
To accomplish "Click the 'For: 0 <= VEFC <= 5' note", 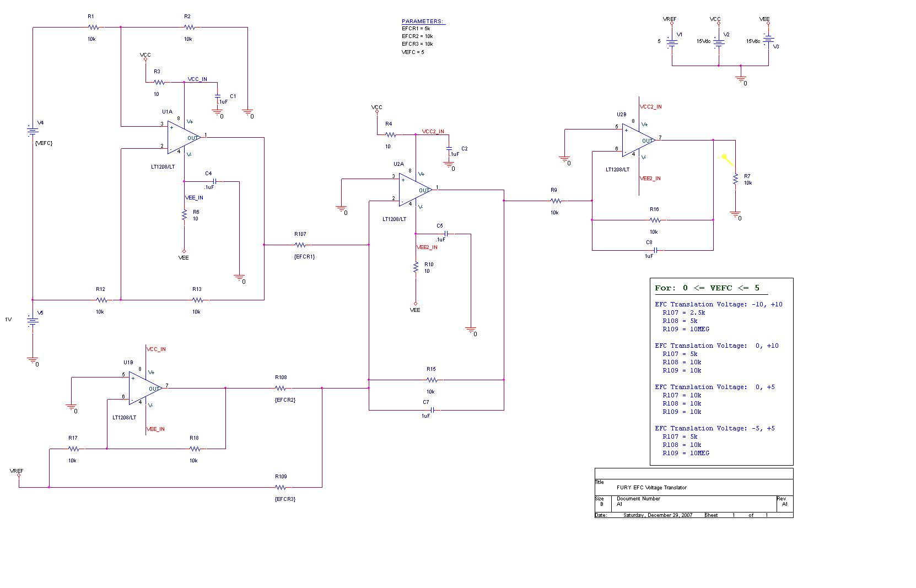I will pos(707,288).
